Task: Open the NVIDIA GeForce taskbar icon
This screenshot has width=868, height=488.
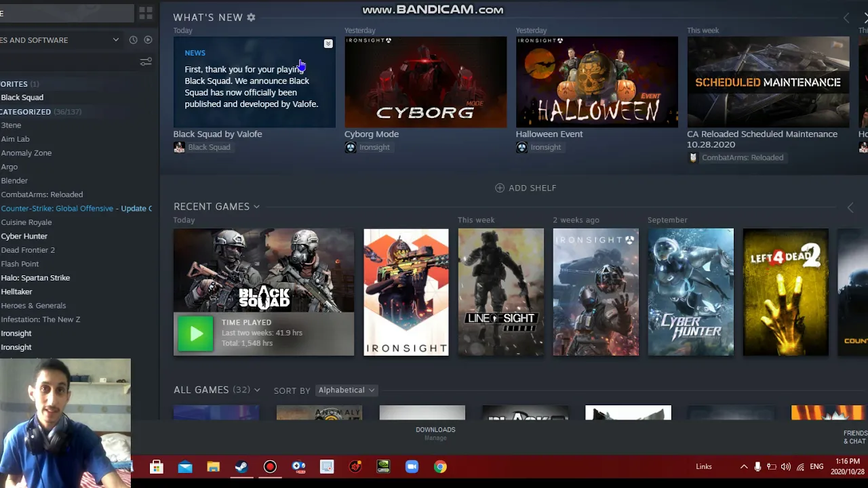Action: (383, 466)
